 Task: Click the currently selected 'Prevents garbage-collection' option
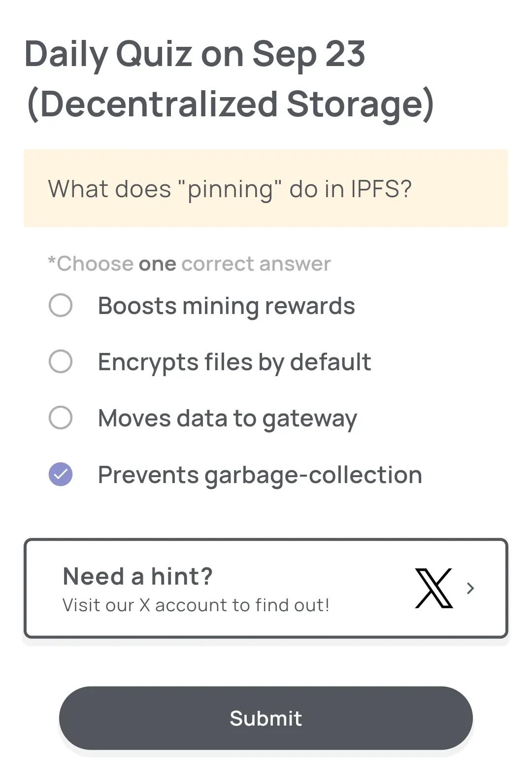[260, 475]
